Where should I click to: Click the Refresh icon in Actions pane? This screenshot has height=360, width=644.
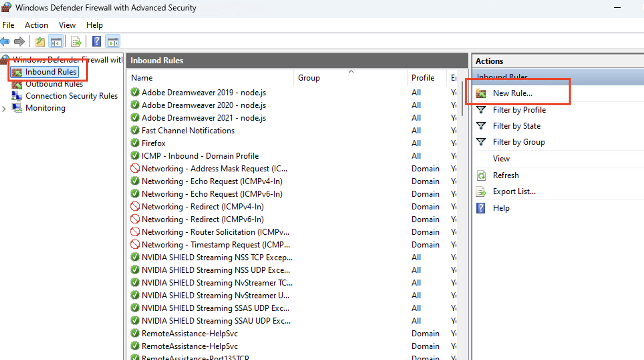[x=481, y=175]
